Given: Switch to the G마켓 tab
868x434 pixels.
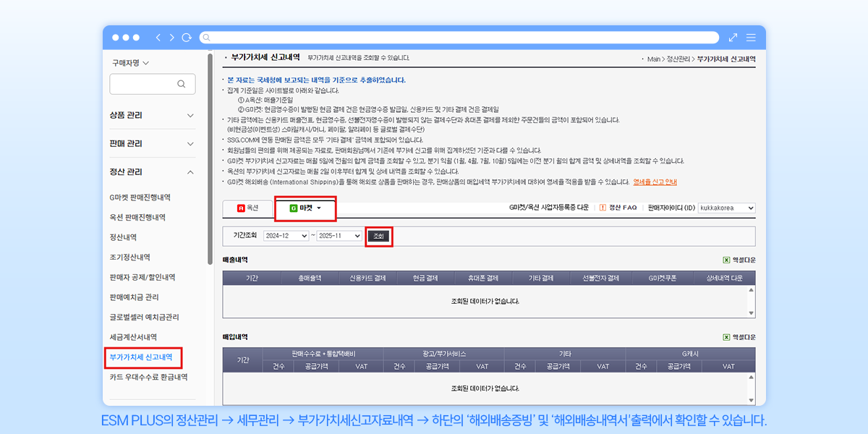Looking at the screenshot, I should point(305,208).
